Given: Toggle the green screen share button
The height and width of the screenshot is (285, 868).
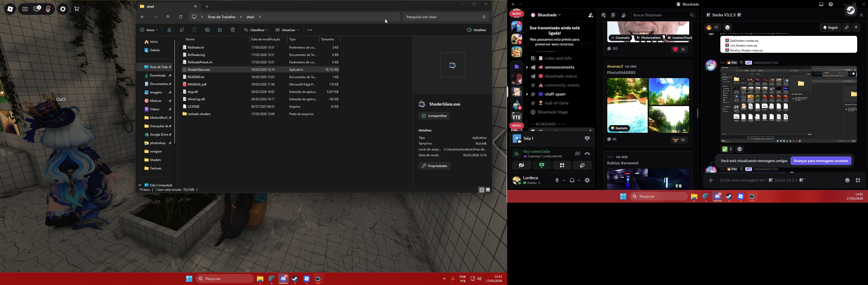Looking at the screenshot, I should [x=542, y=165].
